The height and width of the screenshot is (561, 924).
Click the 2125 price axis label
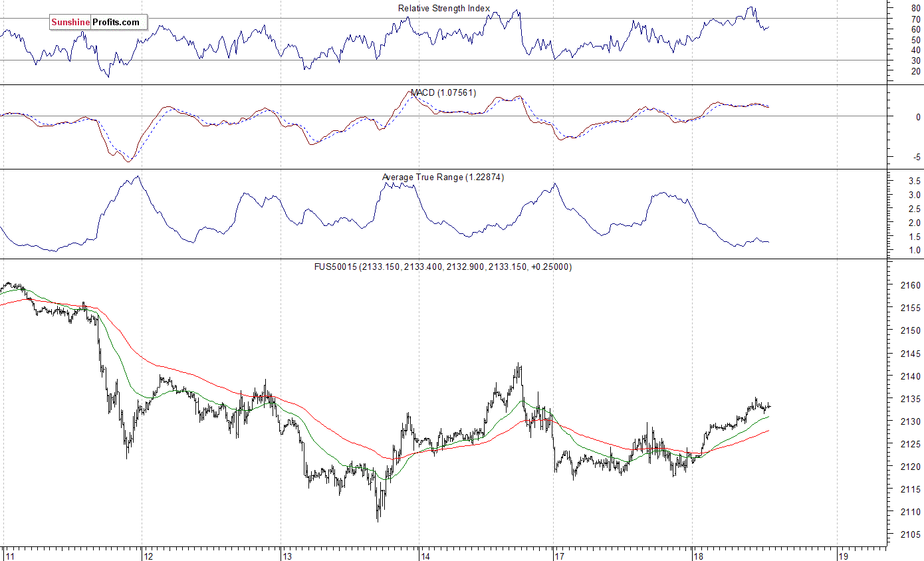[911, 444]
